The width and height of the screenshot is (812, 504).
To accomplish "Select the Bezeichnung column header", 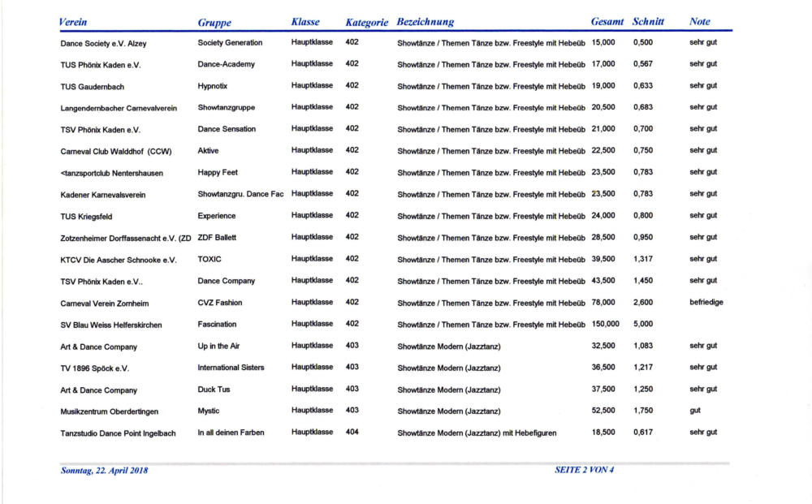I will tap(425, 22).
